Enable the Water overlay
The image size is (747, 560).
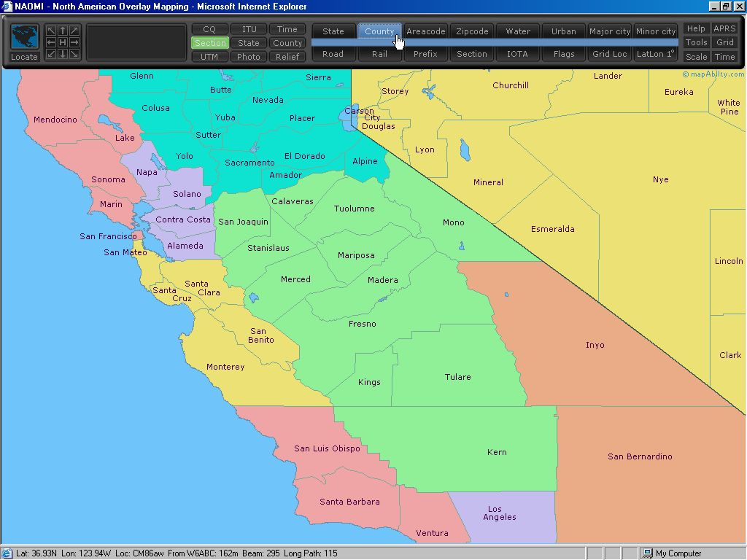[518, 31]
